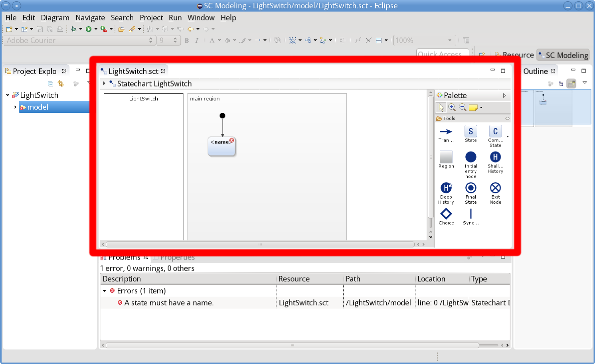Close the LightSwitch.sct editor tab
595x364 pixels.
(163, 71)
